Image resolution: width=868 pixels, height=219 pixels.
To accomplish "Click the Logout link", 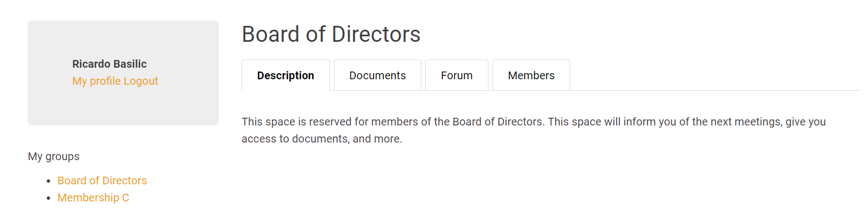I will tap(141, 81).
